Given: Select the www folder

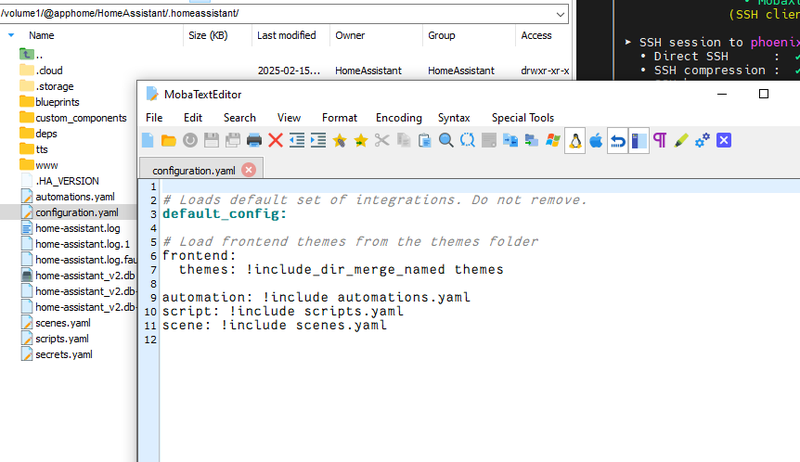Looking at the screenshot, I should pyautogui.click(x=39, y=165).
